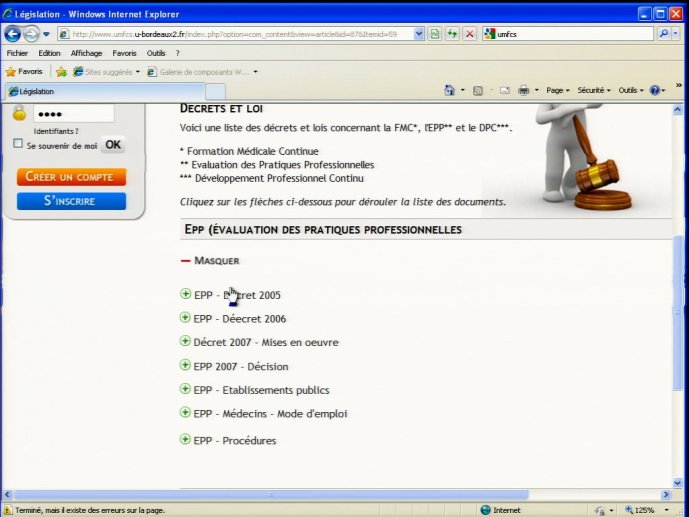Image resolution: width=689 pixels, height=517 pixels.
Task: Open Sites suggérés favorites link
Action: click(106, 72)
